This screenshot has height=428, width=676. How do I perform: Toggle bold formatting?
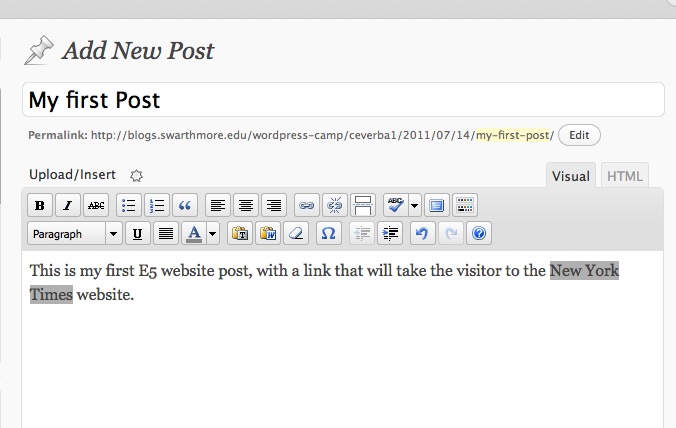coord(40,205)
